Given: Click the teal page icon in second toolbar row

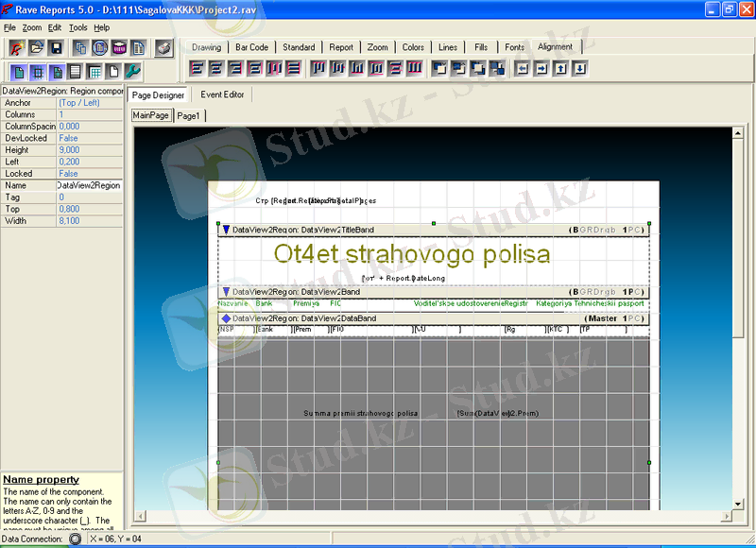Looking at the screenshot, I should coord(19,73).
